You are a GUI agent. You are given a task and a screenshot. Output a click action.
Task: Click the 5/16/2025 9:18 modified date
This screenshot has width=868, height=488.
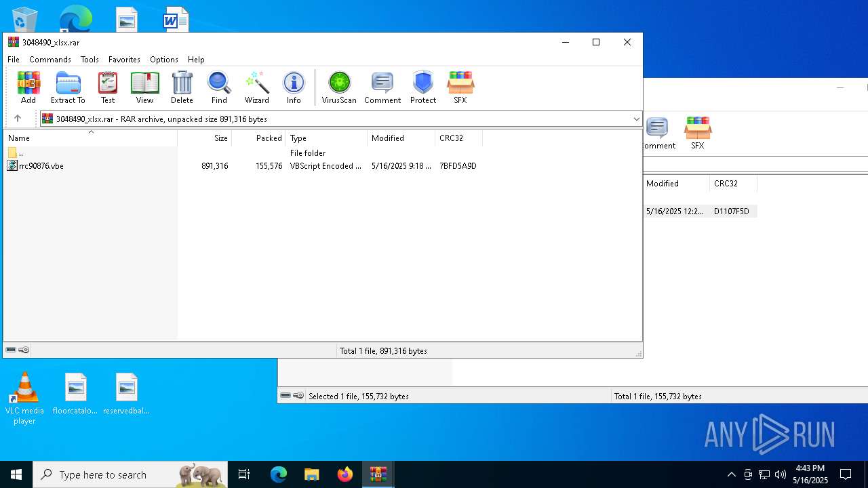pyautogui.click(x=401, y=166)
